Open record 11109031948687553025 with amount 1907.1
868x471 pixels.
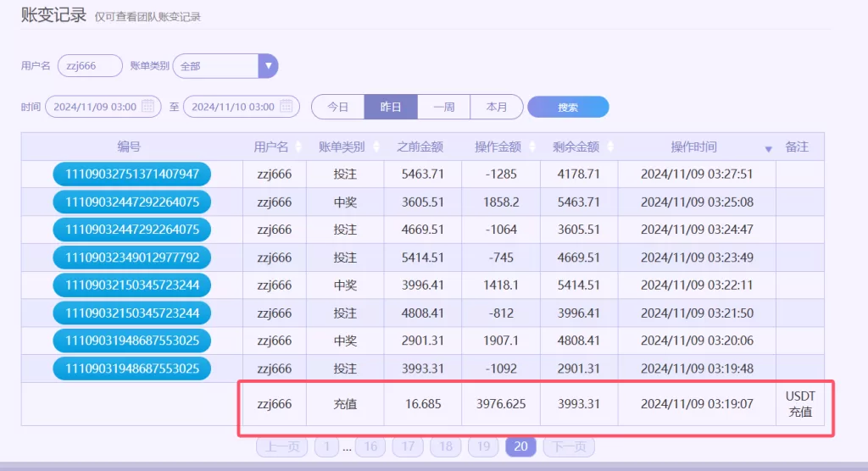tap(131, 341)
